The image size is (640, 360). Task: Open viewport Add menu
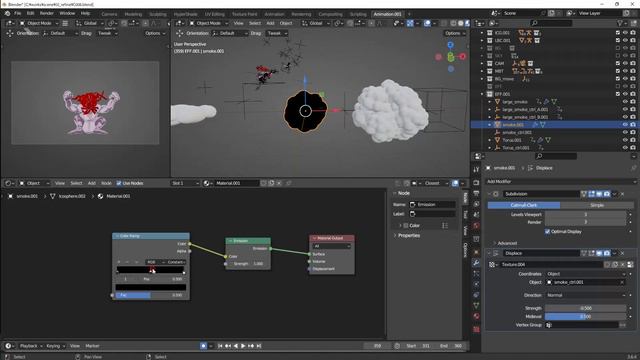pos(270,23)
